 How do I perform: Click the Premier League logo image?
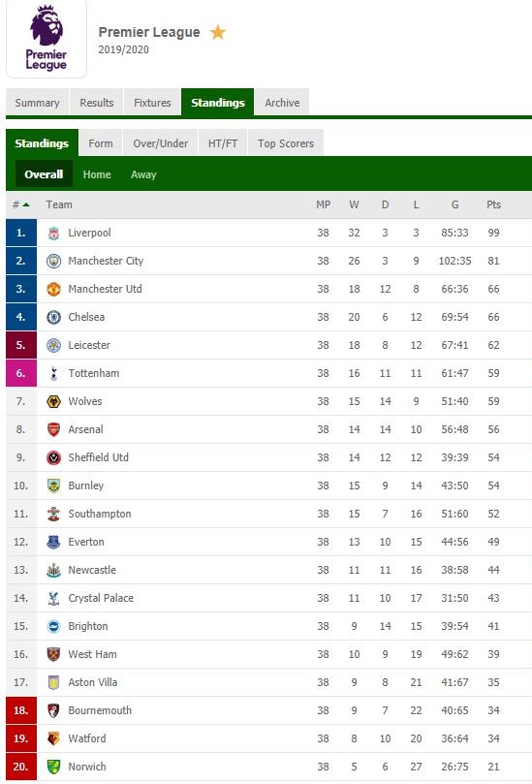tap(46, 38)
